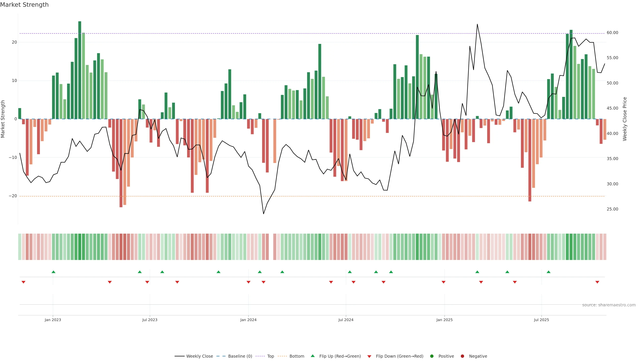
Task: Click red flip-down triangle on Jan 2025 gridline
Action: (443, 282)
